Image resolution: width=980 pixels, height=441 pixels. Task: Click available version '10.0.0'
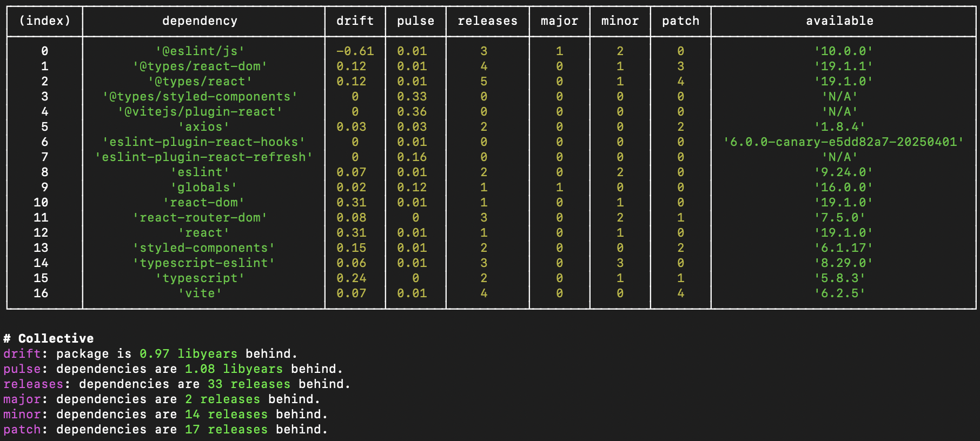pos(843,51)
